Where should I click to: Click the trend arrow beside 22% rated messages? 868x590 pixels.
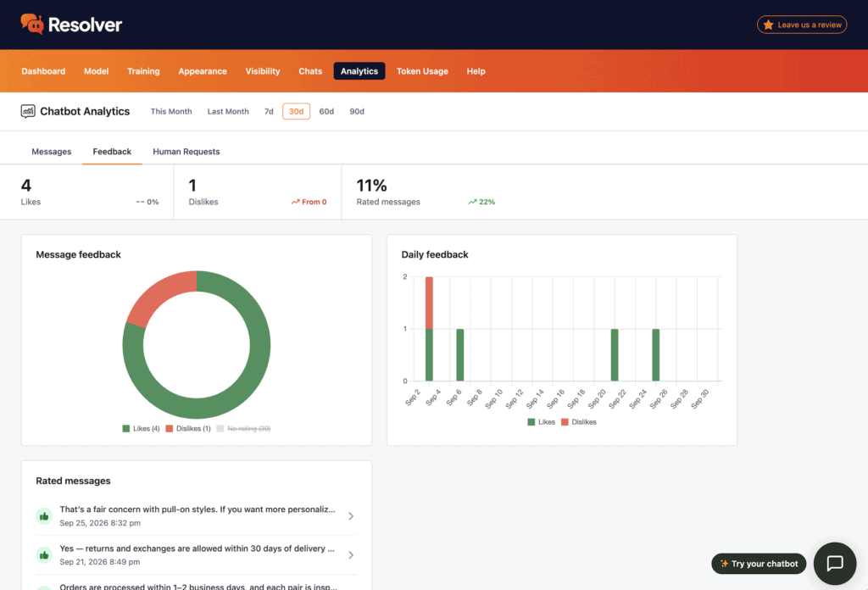click(472, 202)
